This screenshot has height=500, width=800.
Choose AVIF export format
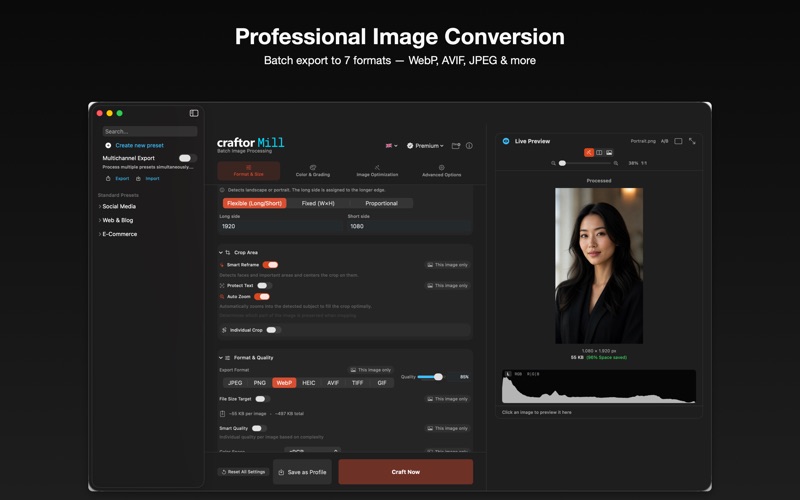point(333,383)
